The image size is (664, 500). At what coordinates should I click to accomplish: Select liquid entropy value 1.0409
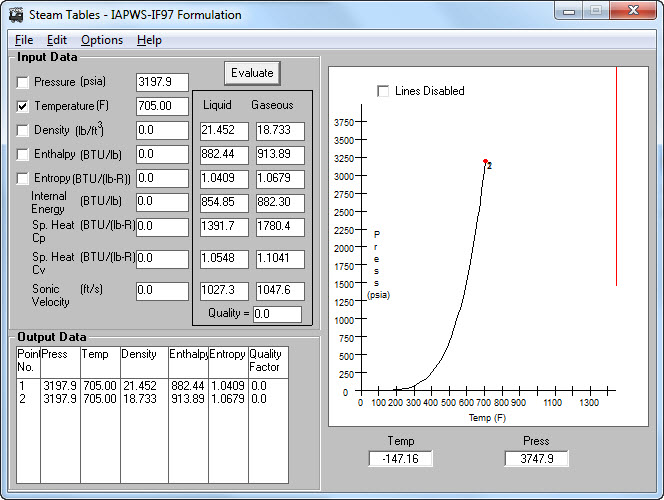(224, 179)
